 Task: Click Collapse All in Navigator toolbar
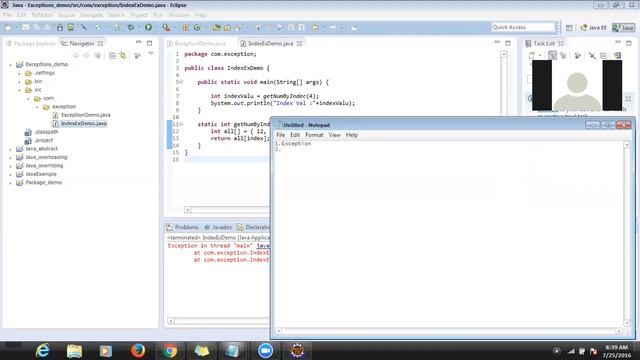(112, 56)
